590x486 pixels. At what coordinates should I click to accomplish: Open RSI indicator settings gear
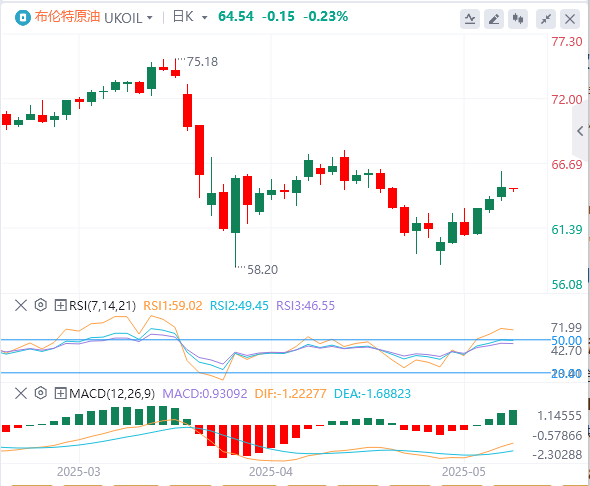pyautogui.click(x=41, y=305)
